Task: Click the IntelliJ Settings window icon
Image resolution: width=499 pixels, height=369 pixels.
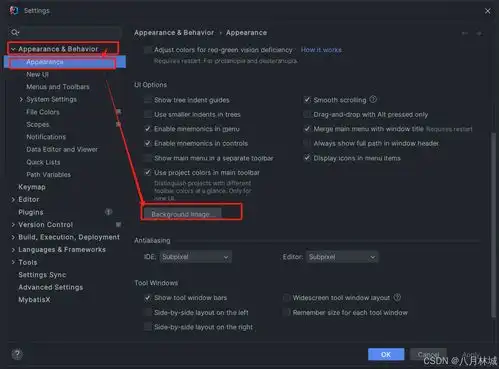Action: [14, 11]
